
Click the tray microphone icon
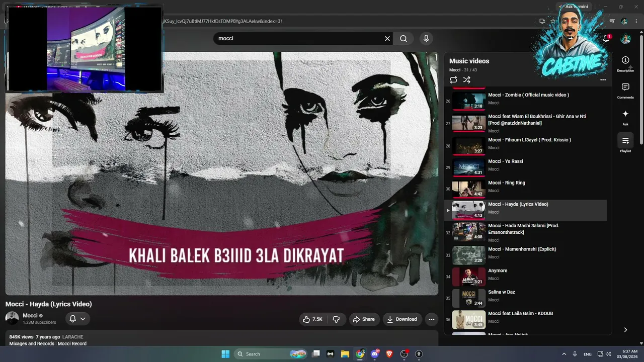(x=575, y=354)
